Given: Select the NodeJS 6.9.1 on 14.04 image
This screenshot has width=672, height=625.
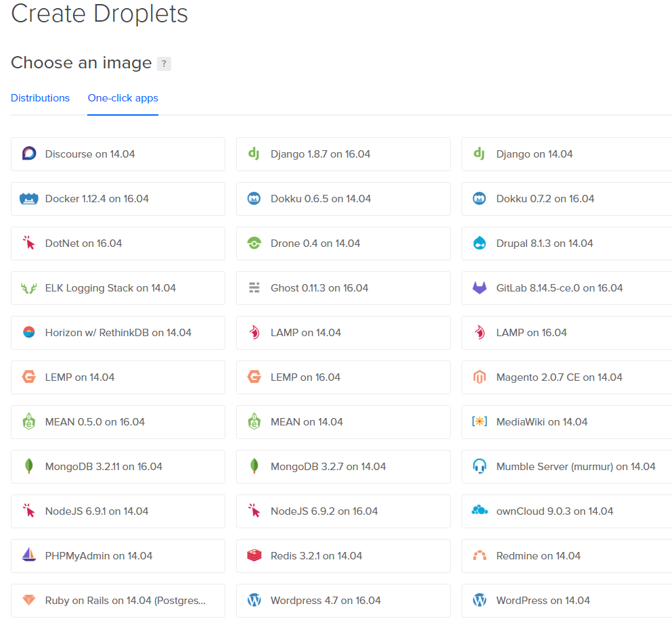Looking at the screenshot, I should tap(118, 511).
